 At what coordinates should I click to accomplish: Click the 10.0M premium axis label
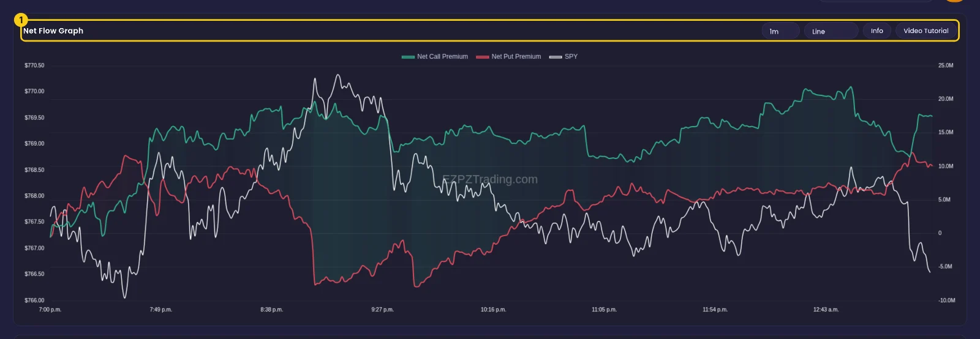(x=946, y=166)
